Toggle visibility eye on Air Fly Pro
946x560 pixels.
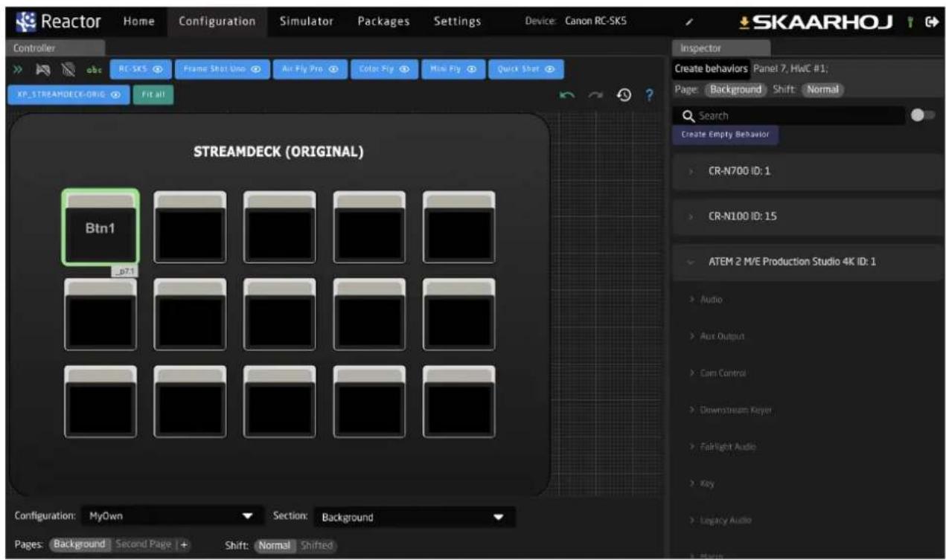(x=333, y=69)
